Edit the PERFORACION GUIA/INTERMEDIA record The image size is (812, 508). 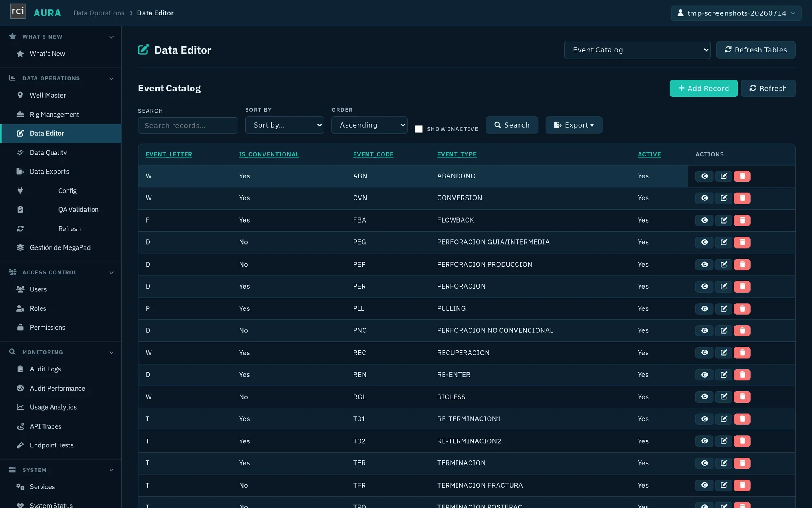click(x=723, y=242)
